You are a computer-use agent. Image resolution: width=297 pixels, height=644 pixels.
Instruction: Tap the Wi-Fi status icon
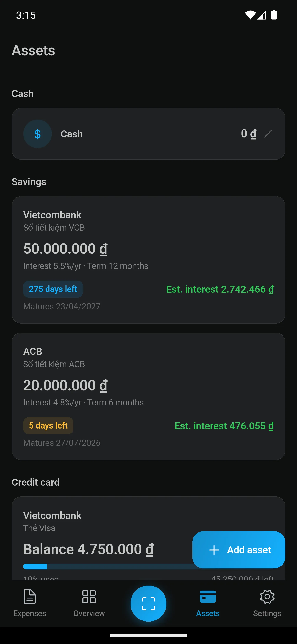point(250,15)
